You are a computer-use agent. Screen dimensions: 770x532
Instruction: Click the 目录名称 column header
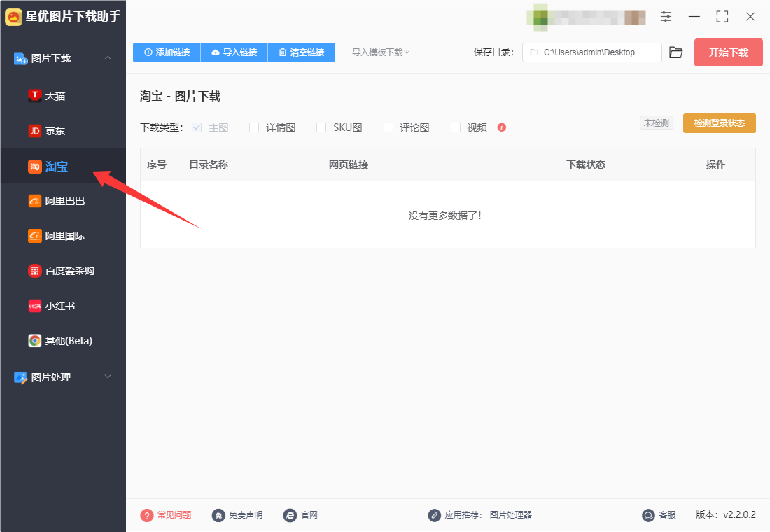point(209,165)
